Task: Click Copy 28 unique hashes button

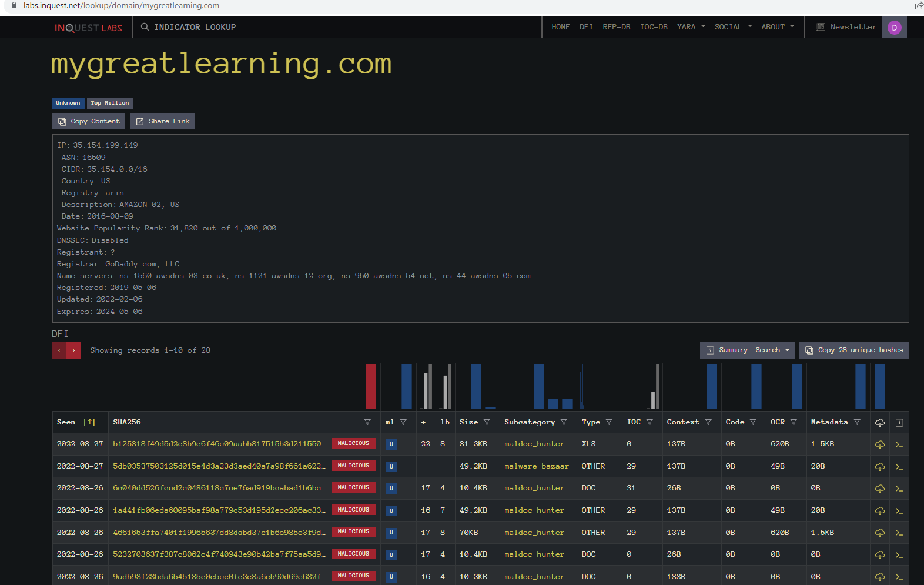Action: tap(854, 350)
